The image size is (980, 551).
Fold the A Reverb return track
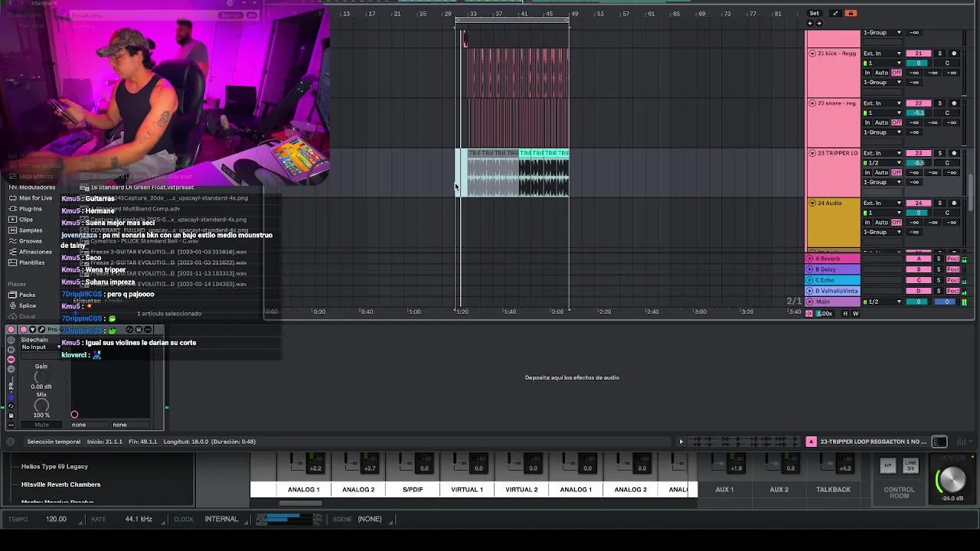click(x=810, y=259)
